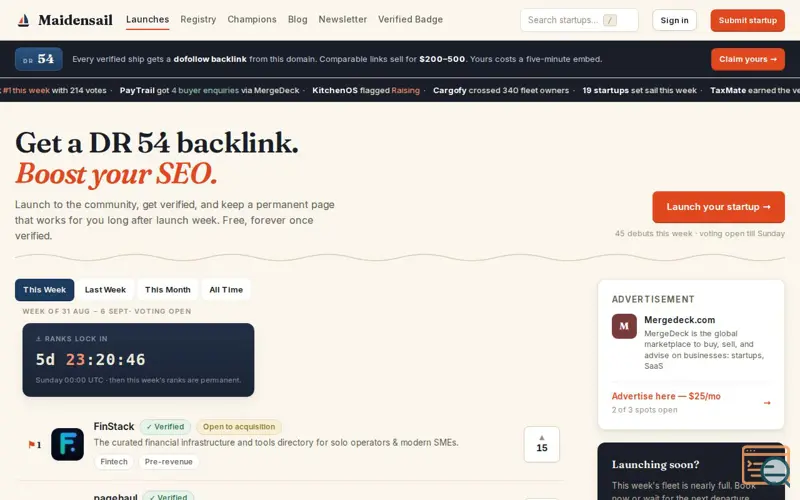Click Cargofy in the news ticker
800x500 pixels.
click(449, 90)
